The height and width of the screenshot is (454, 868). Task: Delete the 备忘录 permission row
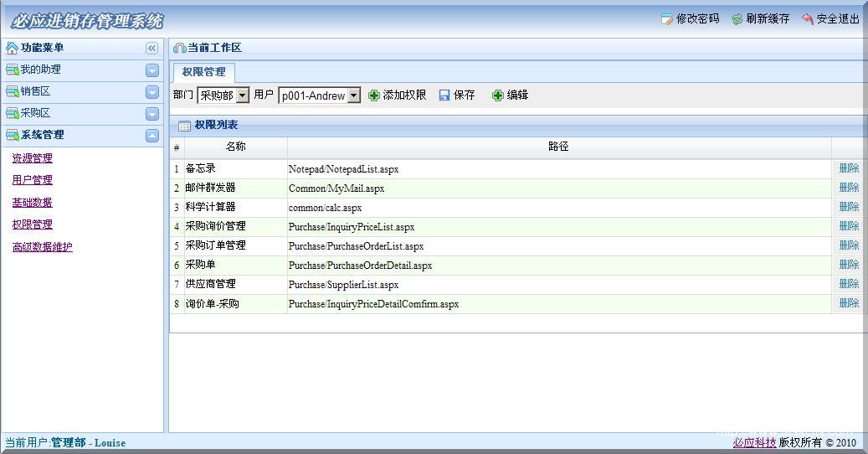click(x=849, y=168)
